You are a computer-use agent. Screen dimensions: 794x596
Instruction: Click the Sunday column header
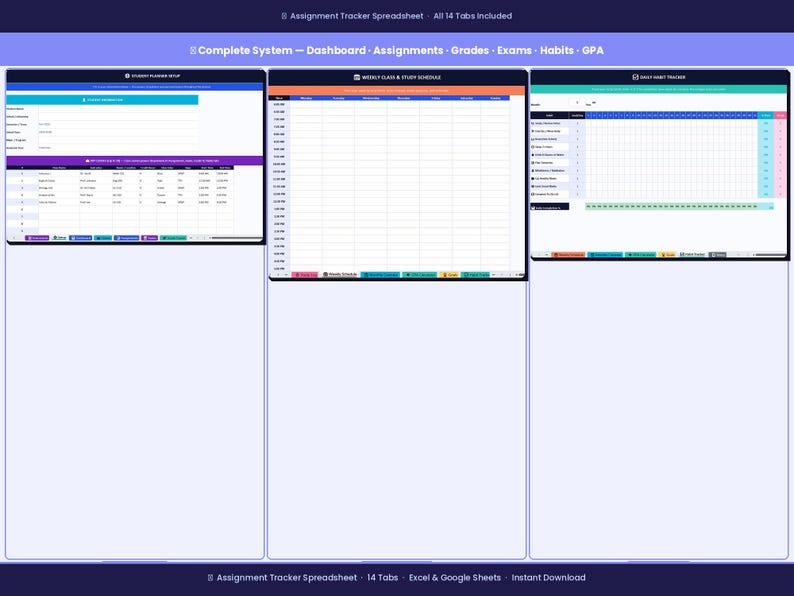pos(495,98)
